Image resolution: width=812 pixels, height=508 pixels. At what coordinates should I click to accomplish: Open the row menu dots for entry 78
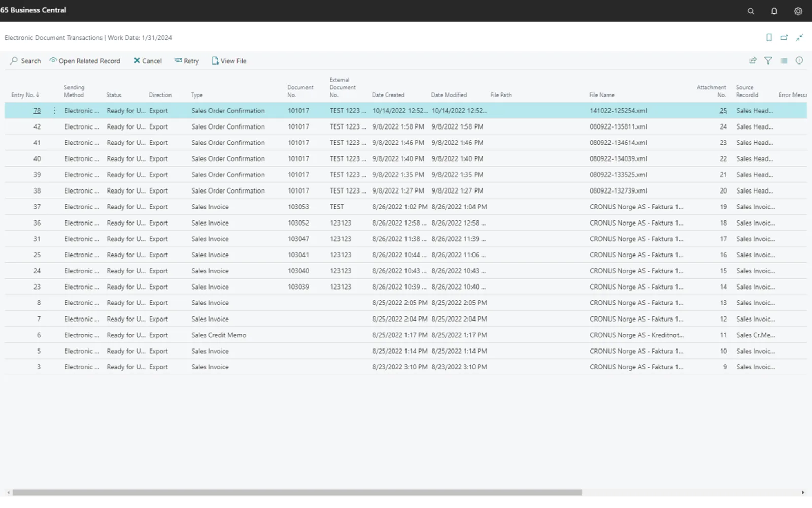[x=55, y=110]
